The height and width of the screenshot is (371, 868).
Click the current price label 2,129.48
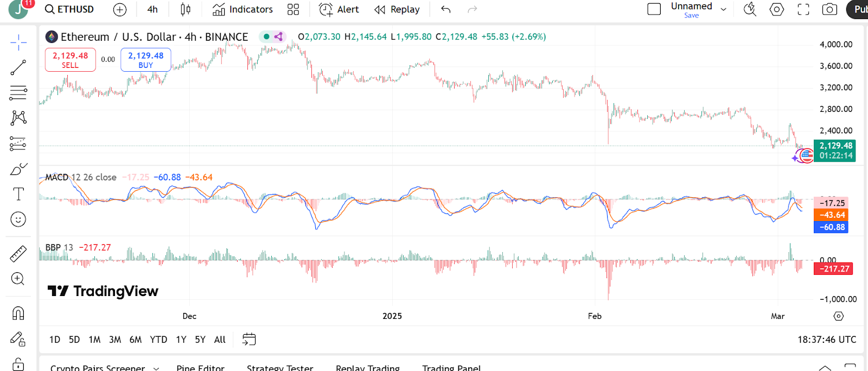tap(836, 146)
